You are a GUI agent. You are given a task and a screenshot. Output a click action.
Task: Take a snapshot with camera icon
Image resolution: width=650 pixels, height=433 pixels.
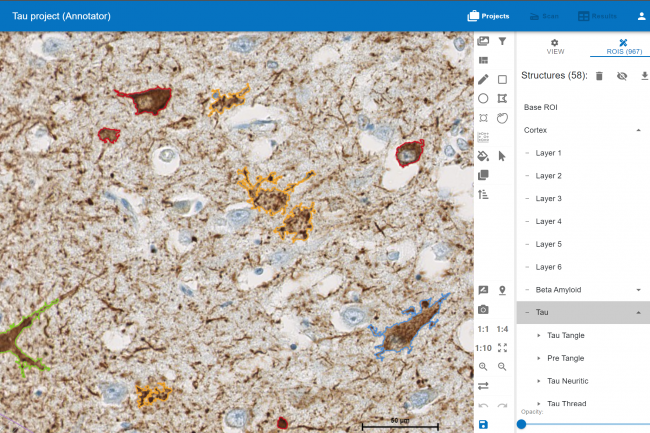[x=483, y=309]
